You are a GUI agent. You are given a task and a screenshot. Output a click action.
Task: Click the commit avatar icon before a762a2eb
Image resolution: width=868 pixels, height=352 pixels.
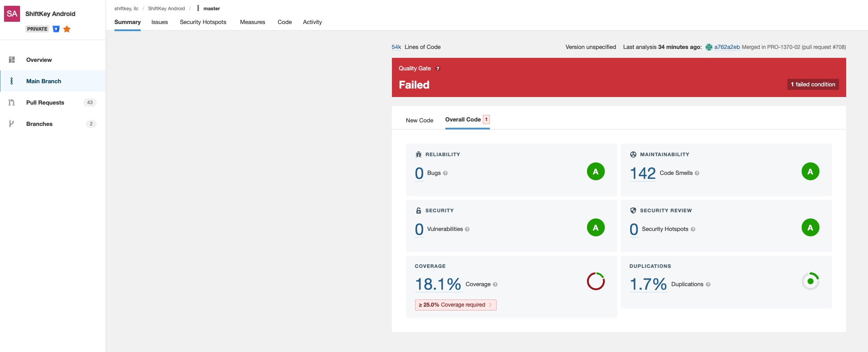point(709,47)
